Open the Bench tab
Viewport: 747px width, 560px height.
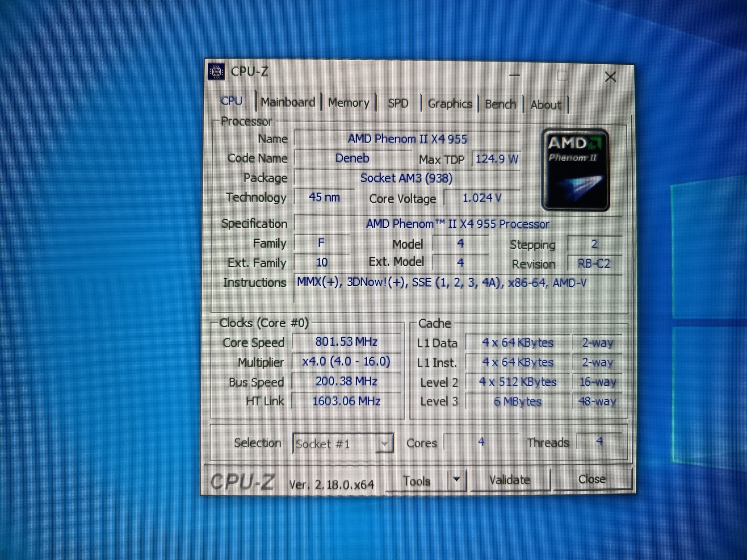tap(500, 104)
